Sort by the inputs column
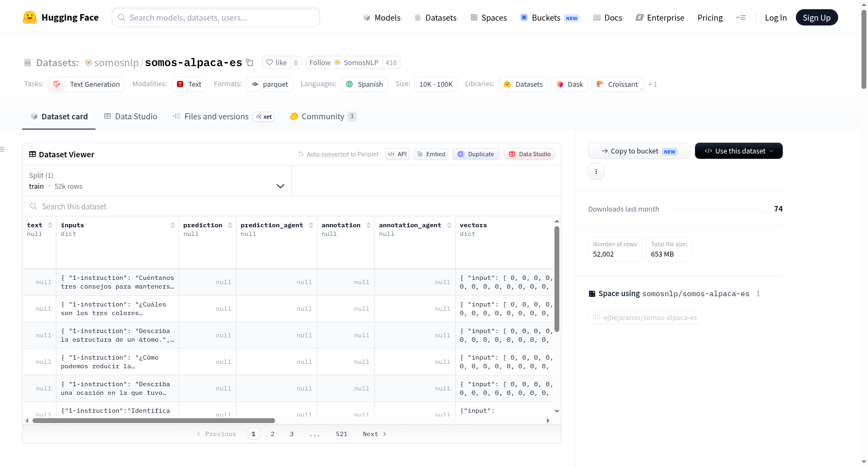The width and height of the screenshot is (868, 467). pos(173,225)
